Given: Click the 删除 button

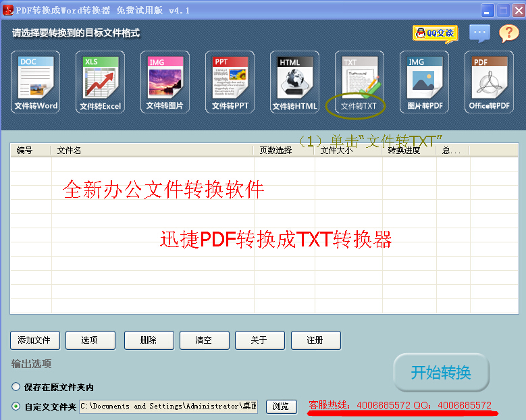Looking at the screenshot, I should tap(149, 340).
